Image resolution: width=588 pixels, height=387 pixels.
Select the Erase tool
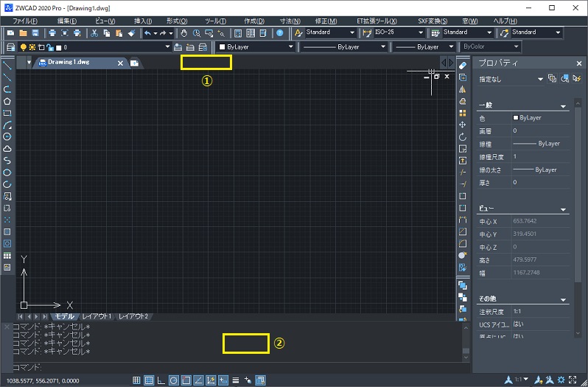pyautogui.click(x=463, y=66)
